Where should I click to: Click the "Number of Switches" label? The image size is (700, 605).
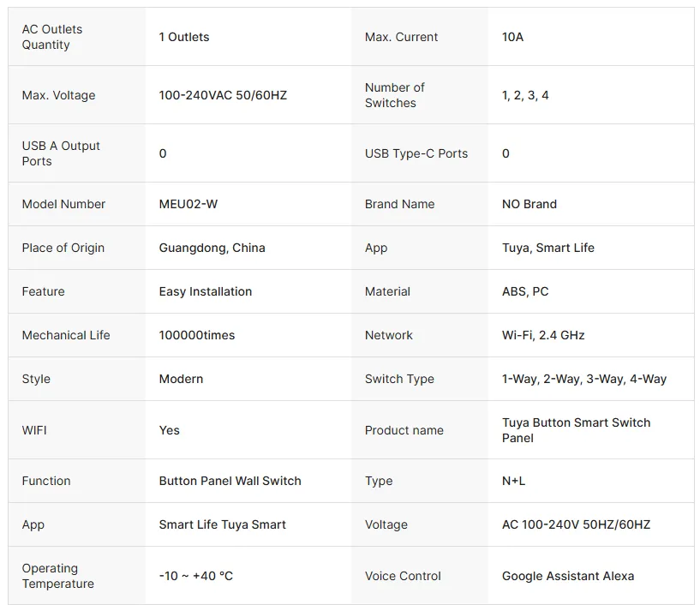click(x=394, y=95)
